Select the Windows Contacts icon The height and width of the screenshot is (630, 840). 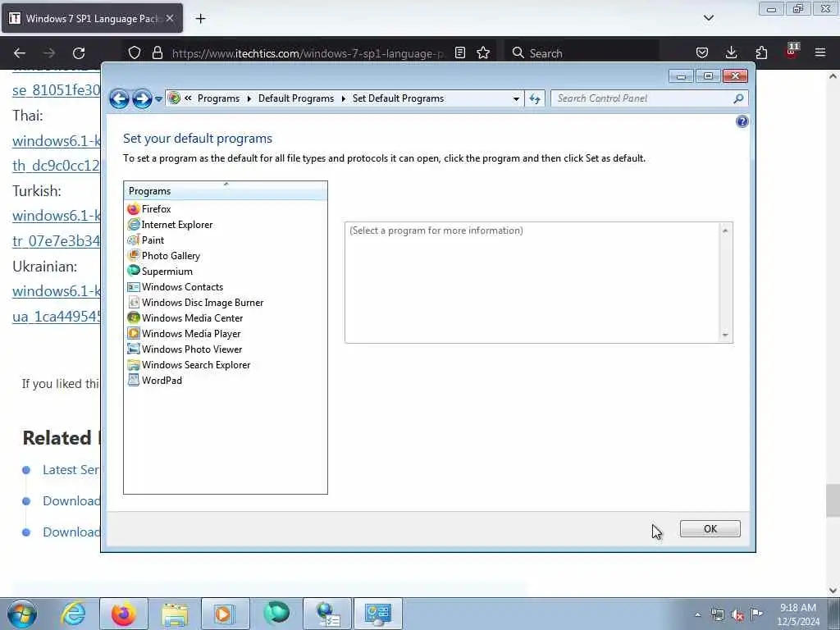(x=134, y=286)
